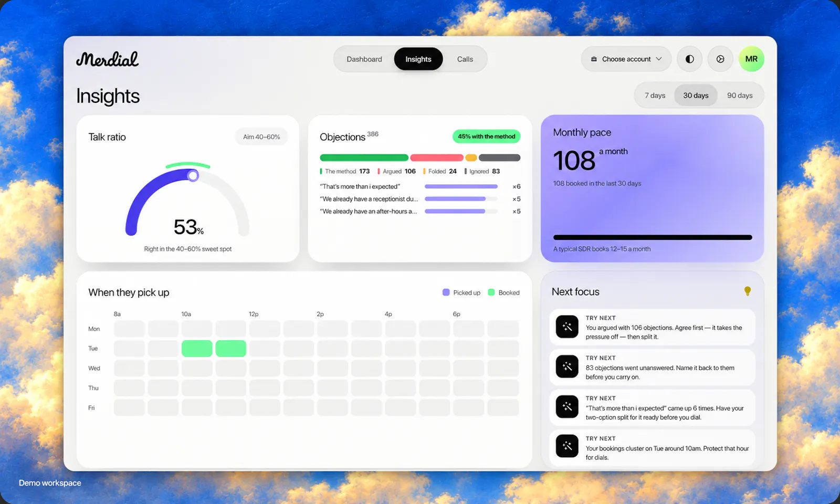Click the "A typical SDR books 12–15 a month" note
Screen dimensions: 840x504
[602, 249]
